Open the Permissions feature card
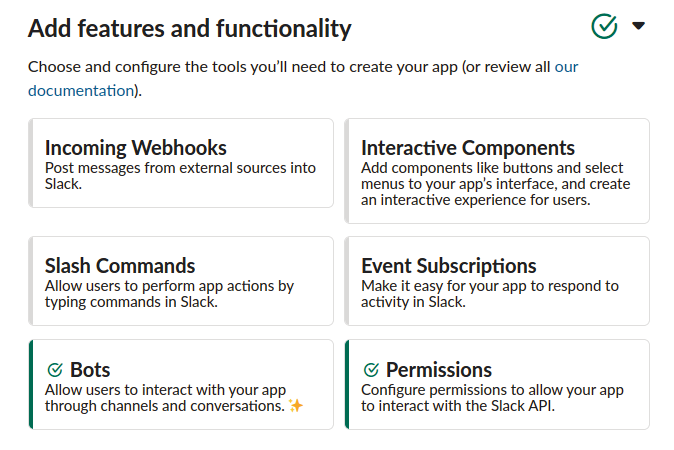The width and height of the screenshot is (674, 450). [x=497, y=384]
